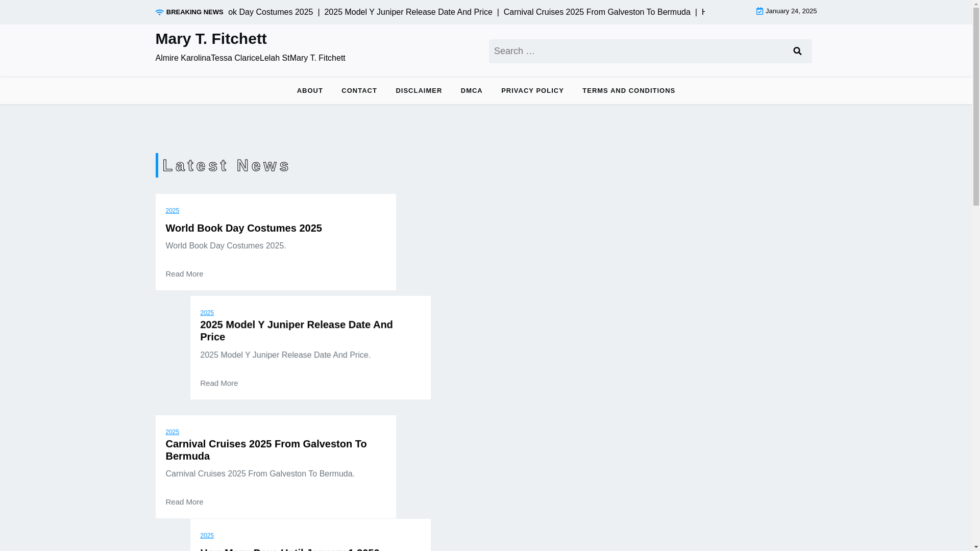The image size is (980, 551).
Task: Open 2025 Model Y Juniper Release article
Action: 297,331
